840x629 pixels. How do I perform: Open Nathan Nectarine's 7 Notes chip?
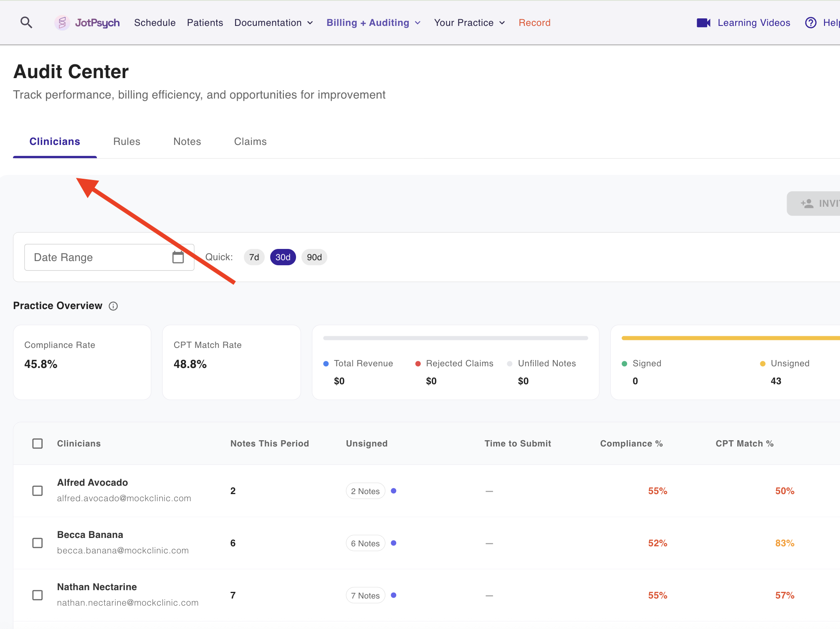(365, 596)
